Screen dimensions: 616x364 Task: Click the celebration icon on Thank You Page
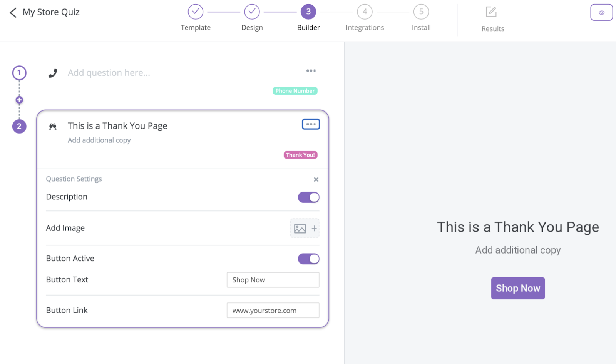tap(53, 126)
